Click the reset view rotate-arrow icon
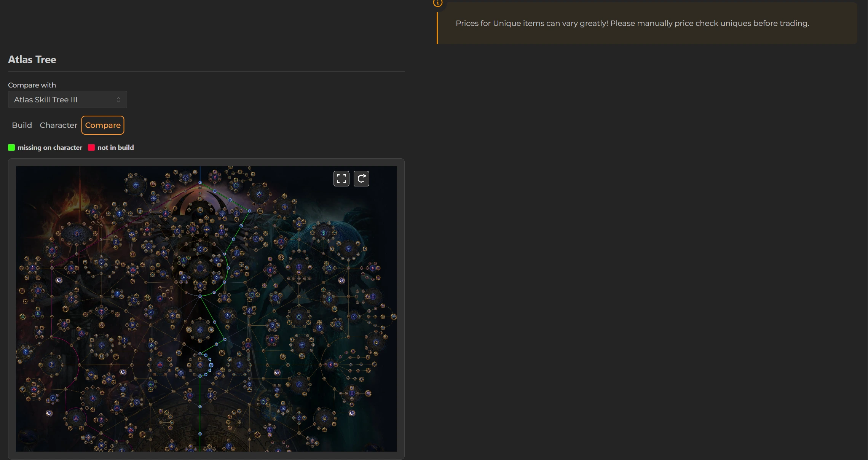The width and height of the screenshot is (868, 460). coord(361,178)
